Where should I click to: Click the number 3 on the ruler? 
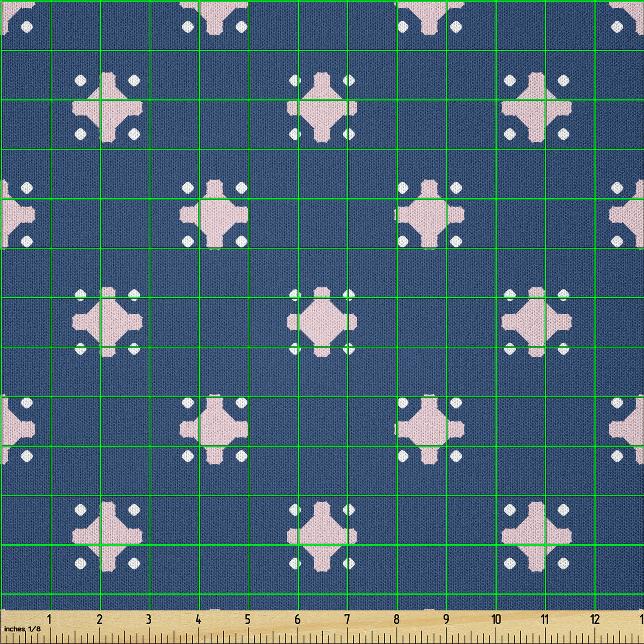click(149, 619)
